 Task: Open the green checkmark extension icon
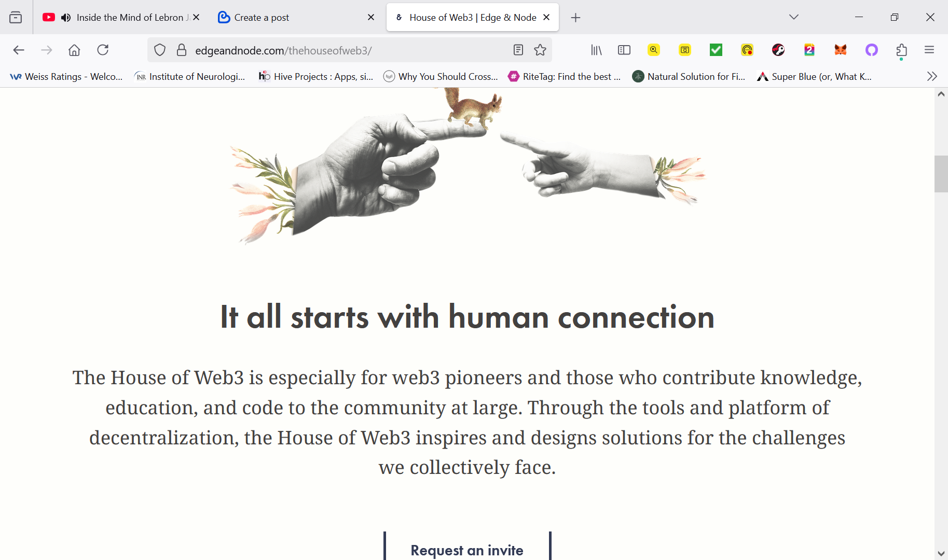click(716, 50)
